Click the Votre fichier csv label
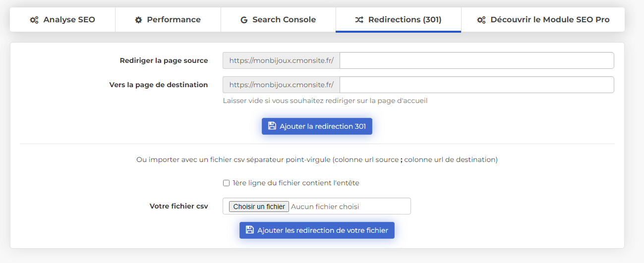 click(x=179, y=206)
